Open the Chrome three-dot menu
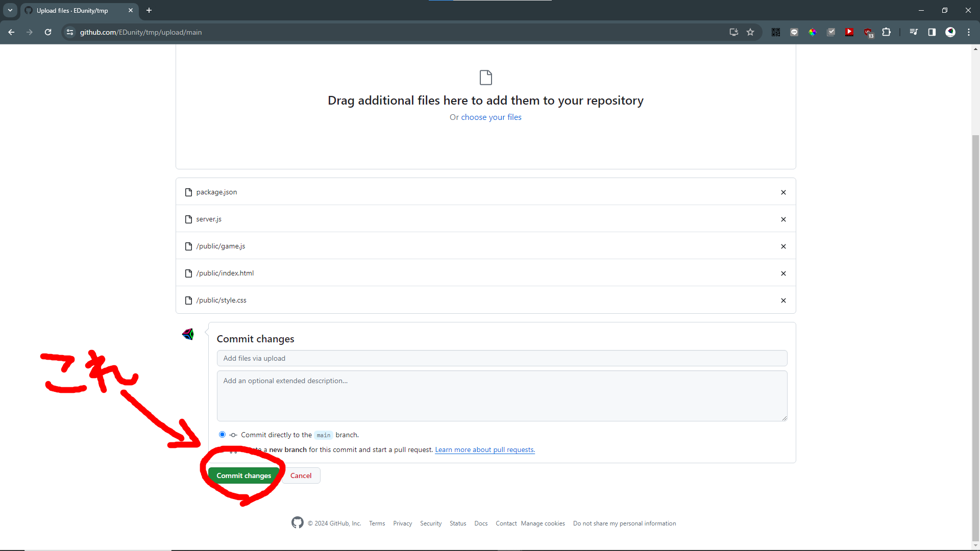 coord(969,32)
